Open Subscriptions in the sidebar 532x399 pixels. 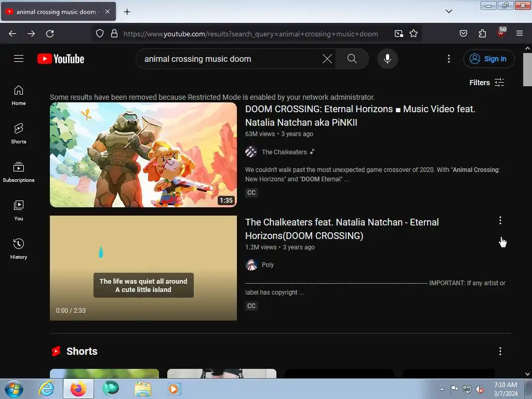pos(19,172)
